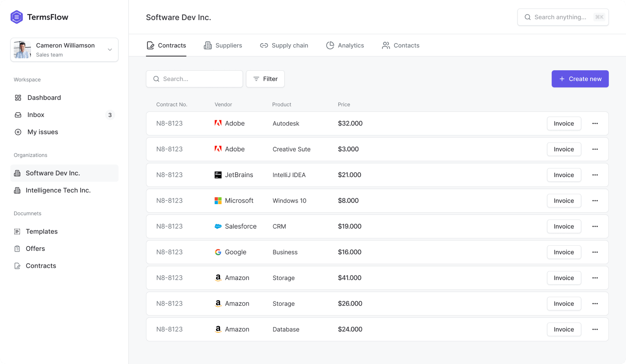Focus the global Search anything field
The width and height of the screenshot is (626, 364).
click(x=563, y=17)
